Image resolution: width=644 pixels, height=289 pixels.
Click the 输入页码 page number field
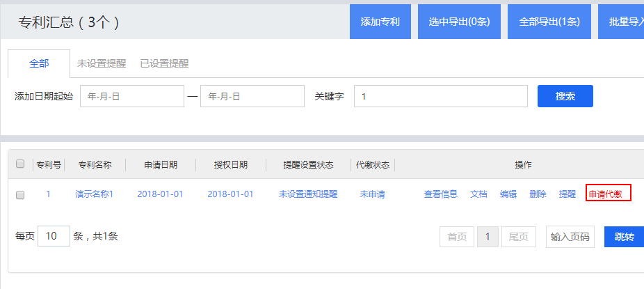pos(570,237)
